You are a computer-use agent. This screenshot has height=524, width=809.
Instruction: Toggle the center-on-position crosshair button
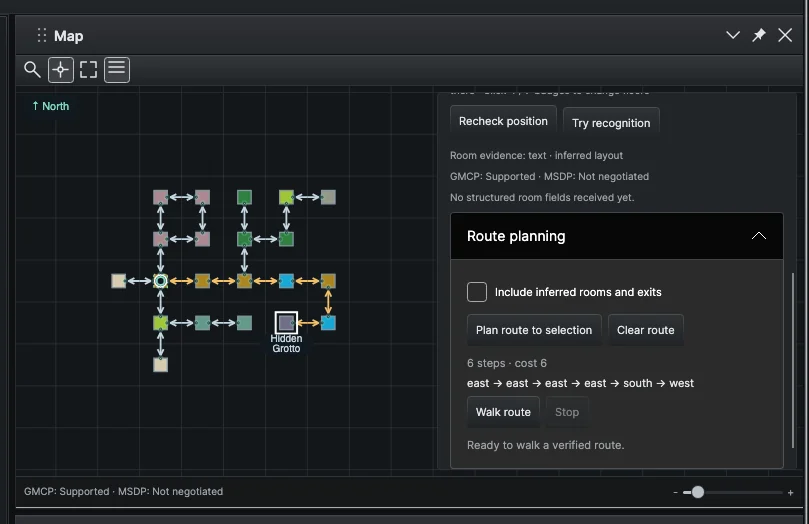click(61, 70)
